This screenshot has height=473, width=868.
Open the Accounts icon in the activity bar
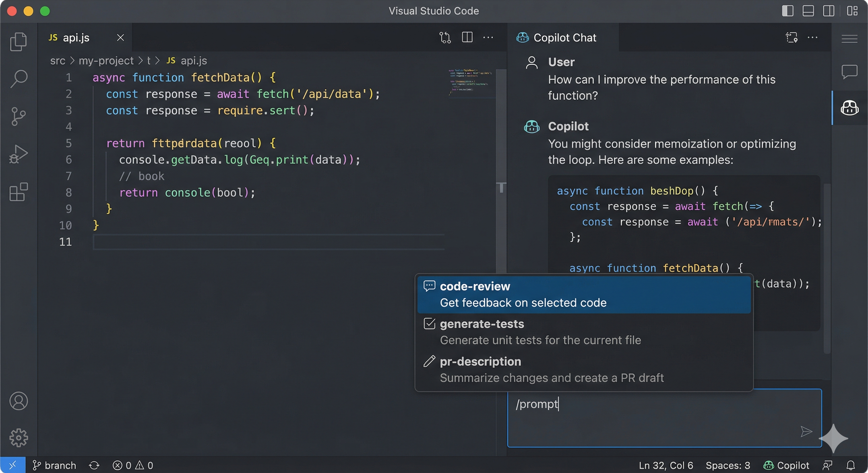pyautogui.click(x=18, y=401)
